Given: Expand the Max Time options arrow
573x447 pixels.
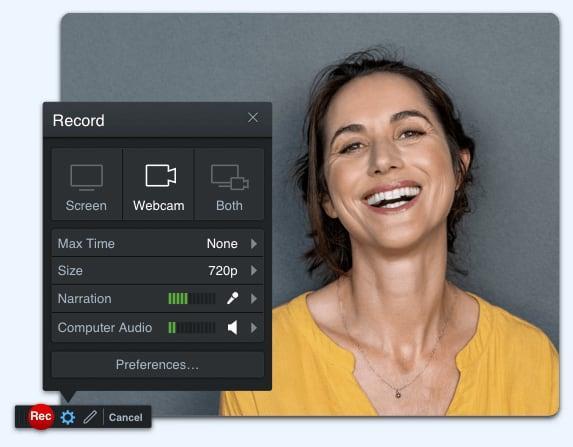Looking at the screenshot, I should pos(254,243).
